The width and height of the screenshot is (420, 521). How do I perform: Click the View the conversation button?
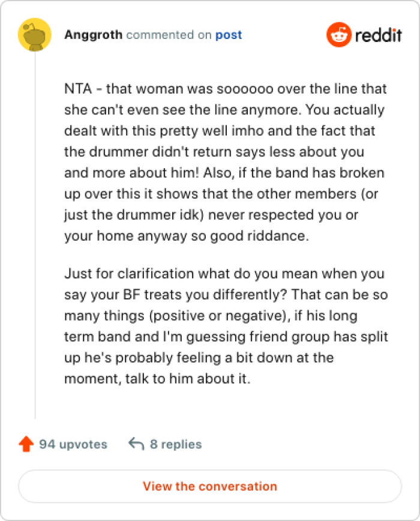pos(209,486)
